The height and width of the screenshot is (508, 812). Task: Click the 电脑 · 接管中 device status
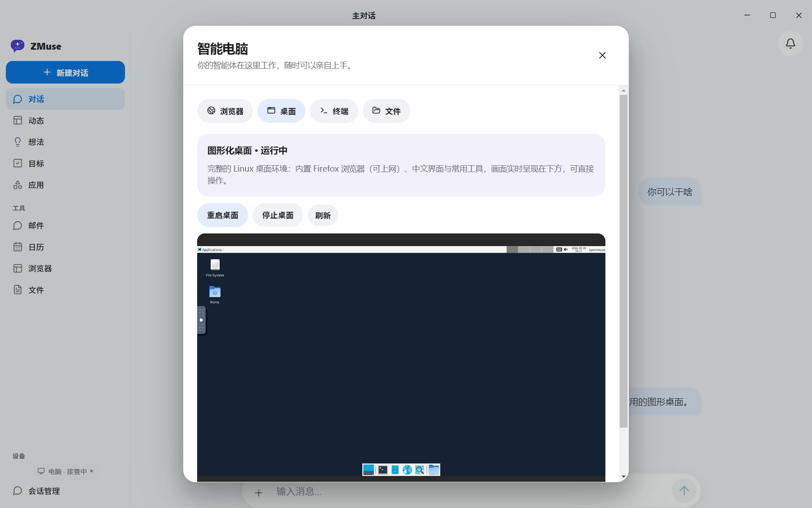65,471
